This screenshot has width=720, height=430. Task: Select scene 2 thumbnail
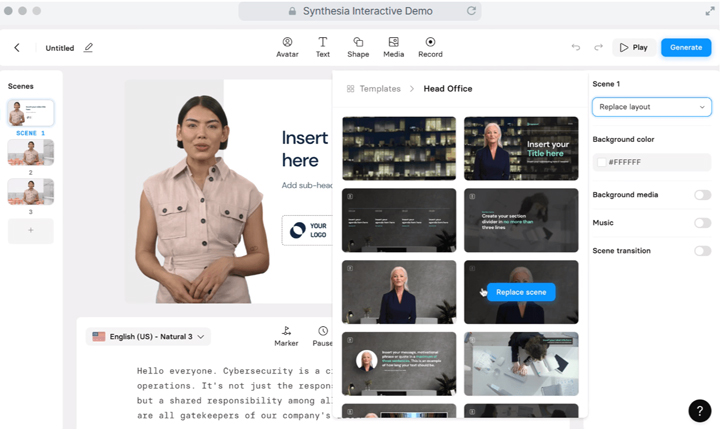pyautogui.click(x=31, y=153)
